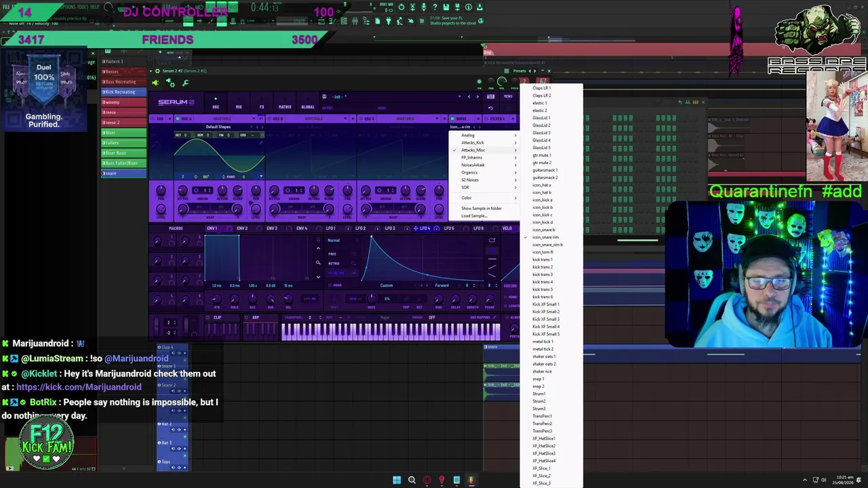Toggle the plugin ON button near PAN knob
Screen dimensions: 868x488
479,82
